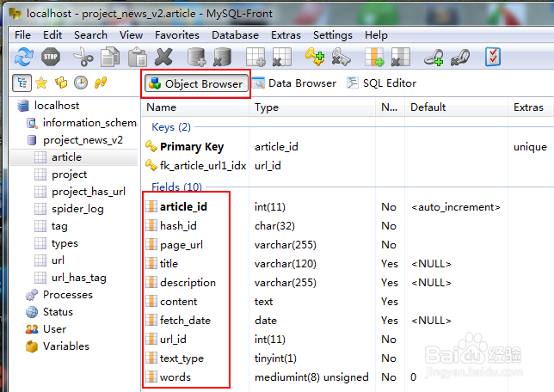The width and height of the screenshot is (554, 392).
Task: Click the drop database icon
Action: [x=222, y=57]
